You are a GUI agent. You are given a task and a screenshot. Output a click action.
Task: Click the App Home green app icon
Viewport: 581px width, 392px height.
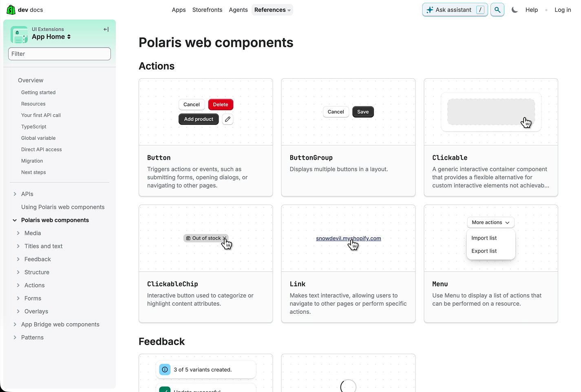point(19,35)
